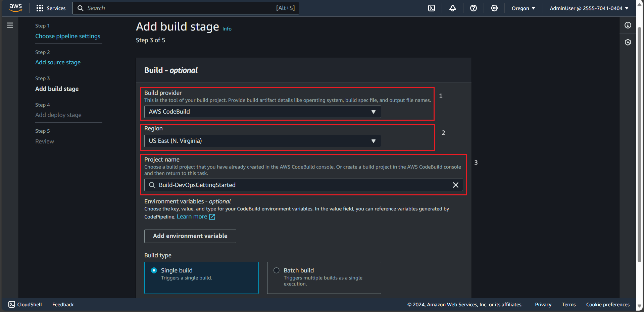Click into the top Search field
The image size is (644, 312).
[186, 8]
